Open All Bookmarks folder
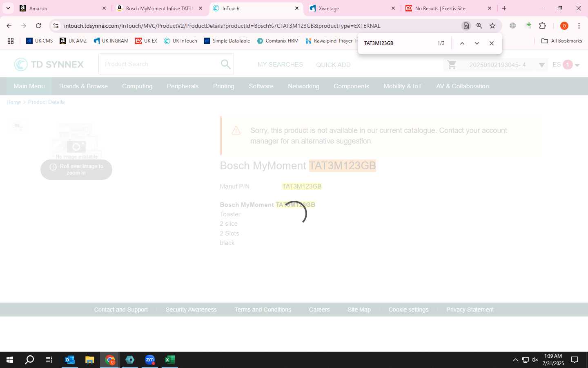Screen dimensions: 588x368 [561, 41]
